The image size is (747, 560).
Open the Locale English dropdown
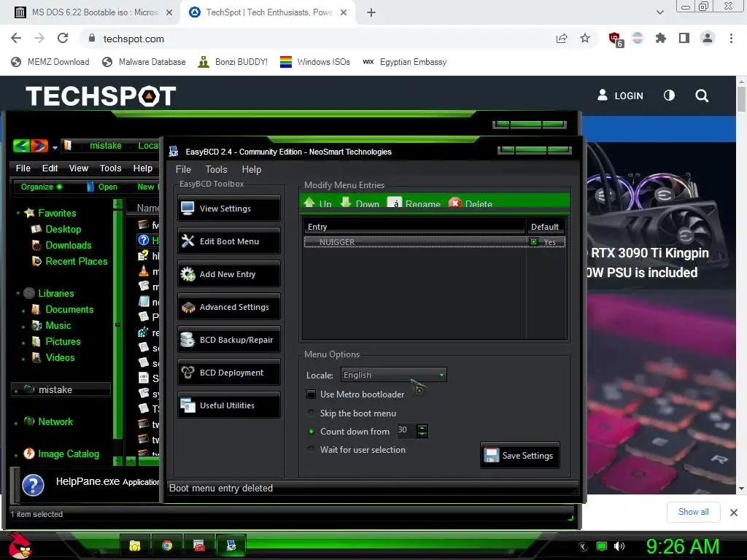tap(393, 375)
